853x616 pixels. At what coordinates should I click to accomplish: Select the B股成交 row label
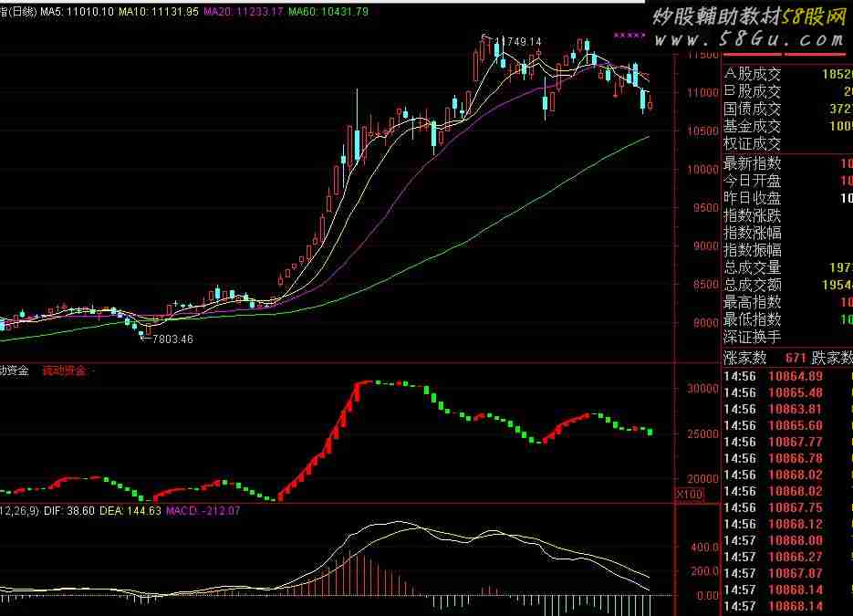pos(752,91)
